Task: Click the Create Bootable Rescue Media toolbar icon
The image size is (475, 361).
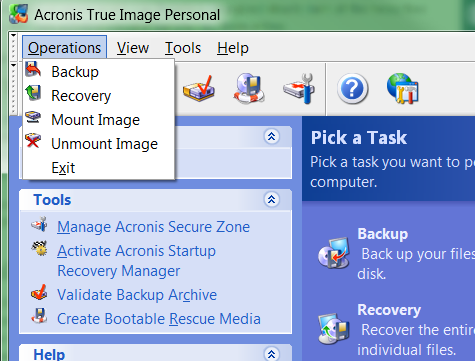Action: (249, 88)
